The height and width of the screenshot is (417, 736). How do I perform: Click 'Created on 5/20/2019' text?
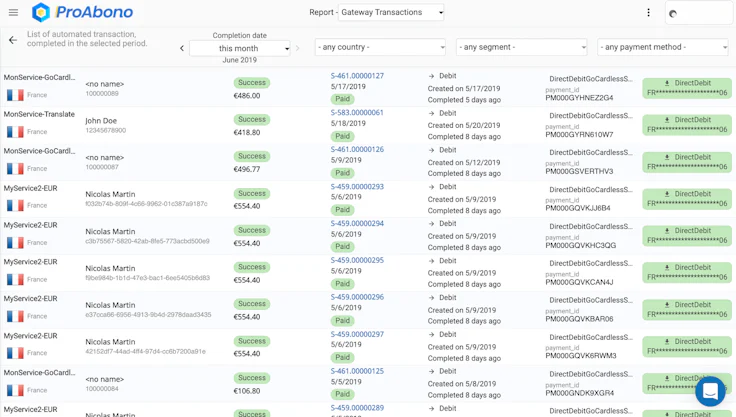tap(464, 125)
